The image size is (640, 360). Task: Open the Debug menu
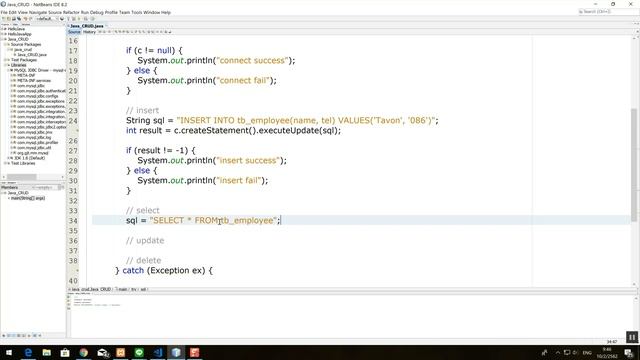pos(97,12)
